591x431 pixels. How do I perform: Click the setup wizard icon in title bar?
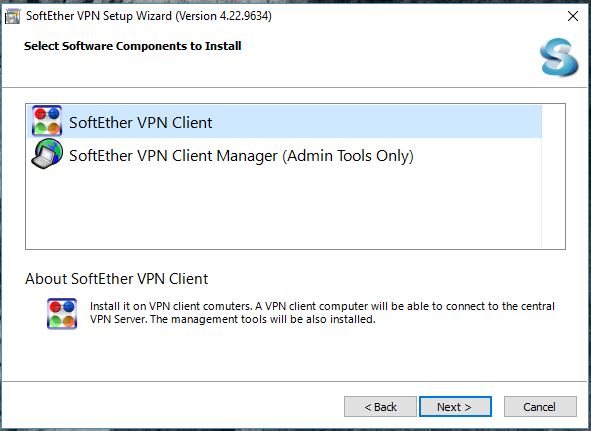click(x=12, y=16)
